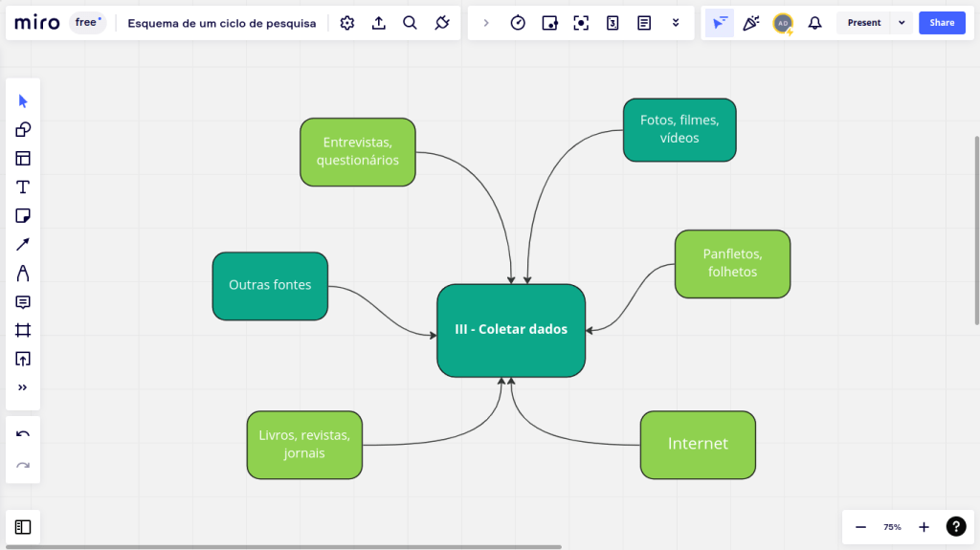Viewport: 980px width, 550px height.
Task: Toggle the frames side panel
Action: 23,527
